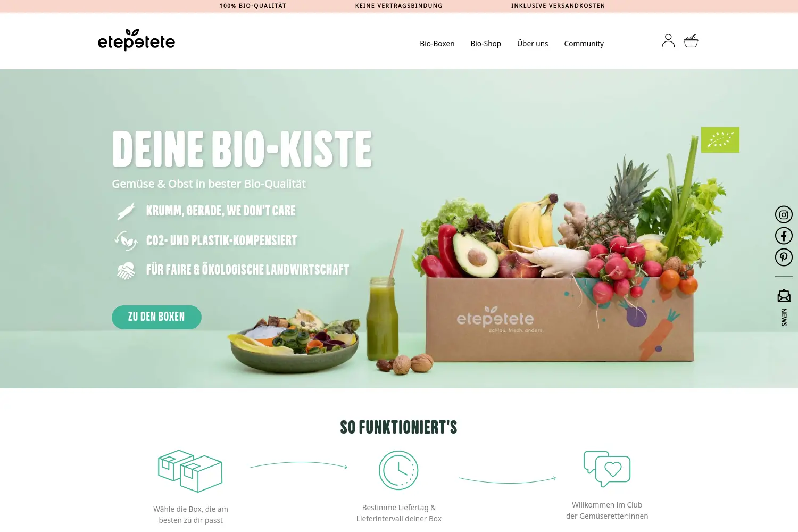The width and height of the screenshot is (798, 532).
Task: Click the boxes icon under So funktioniert's
Action: coord(190,471)
